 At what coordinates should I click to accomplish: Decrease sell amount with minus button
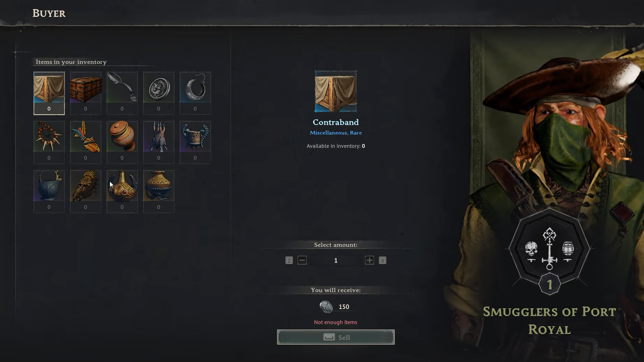click(302, 260)
